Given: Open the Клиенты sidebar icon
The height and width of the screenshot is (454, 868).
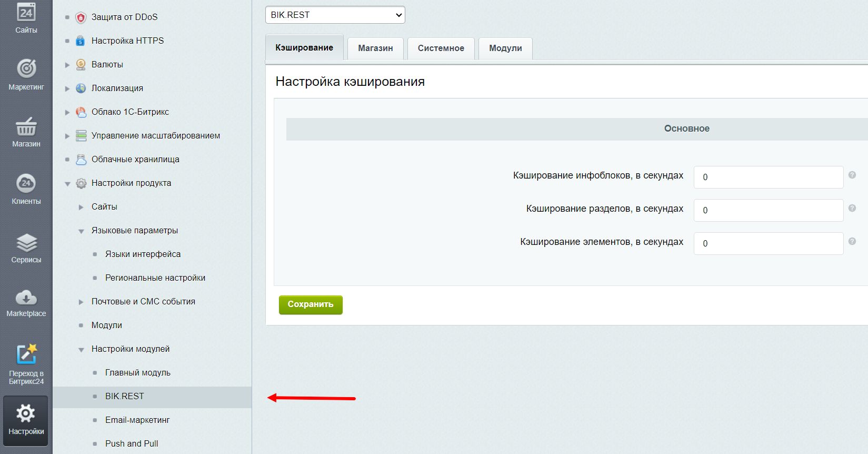Looking at the screenshot, I should tap(26, 184).
